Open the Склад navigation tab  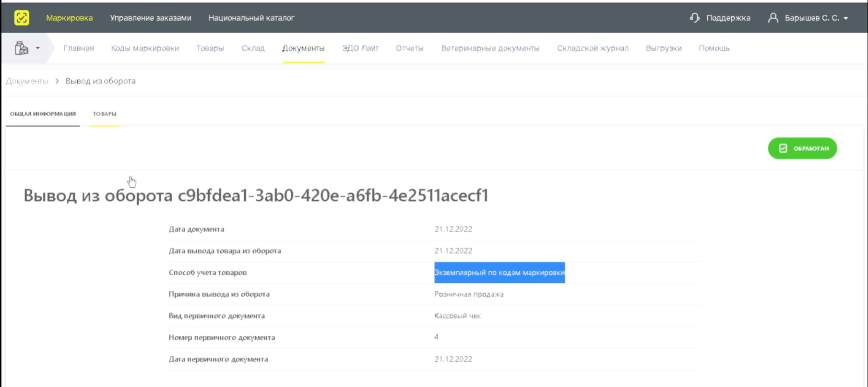click(253, 48)
